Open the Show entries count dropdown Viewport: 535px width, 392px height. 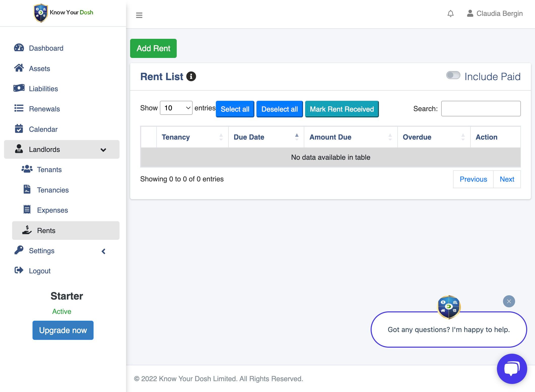[x=176, y=108]
